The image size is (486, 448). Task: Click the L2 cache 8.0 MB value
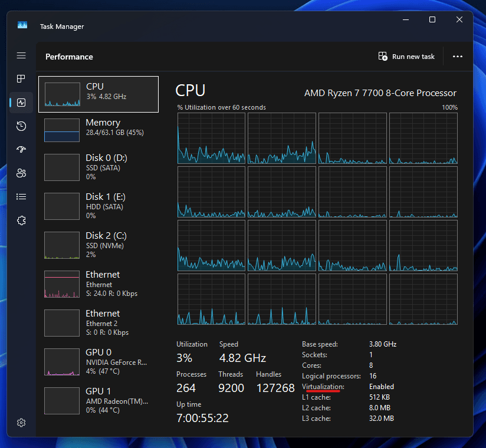tap(380, 408)
